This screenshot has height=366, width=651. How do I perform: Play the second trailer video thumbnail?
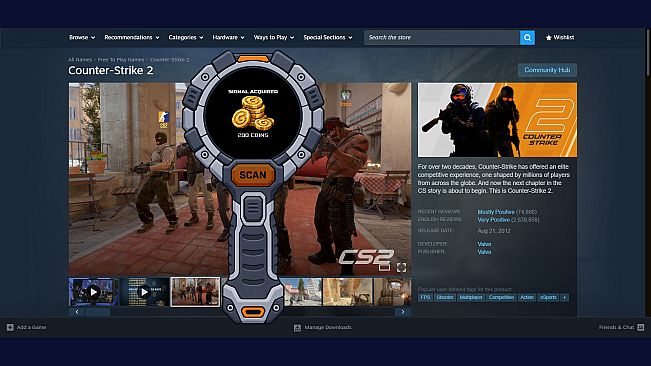[144, 292]
